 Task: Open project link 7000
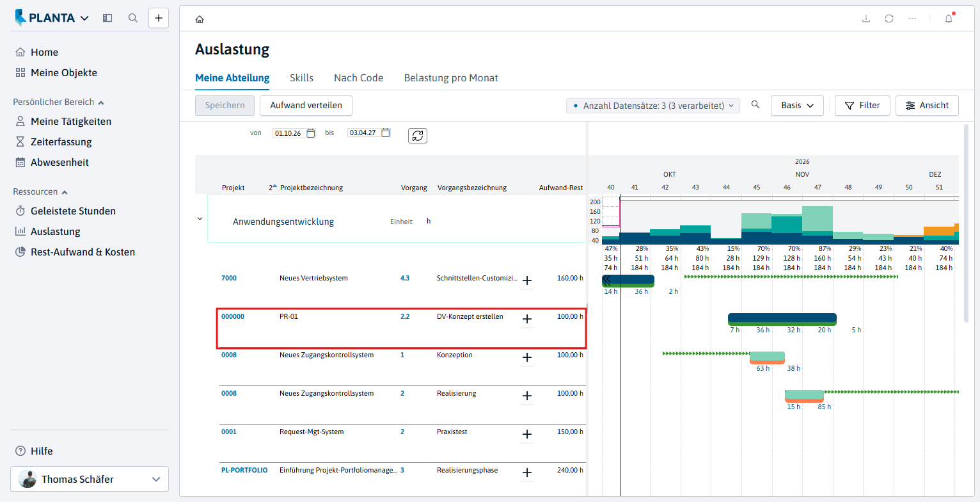pos(229,279)
